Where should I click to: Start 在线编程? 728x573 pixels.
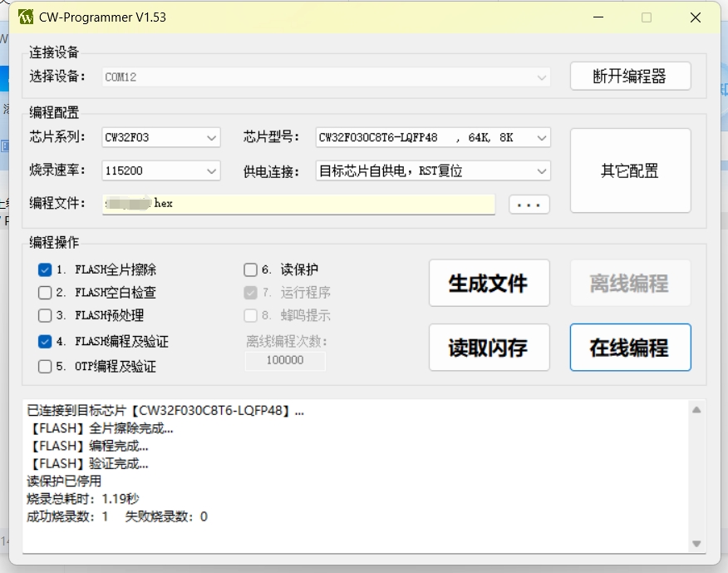630,347
